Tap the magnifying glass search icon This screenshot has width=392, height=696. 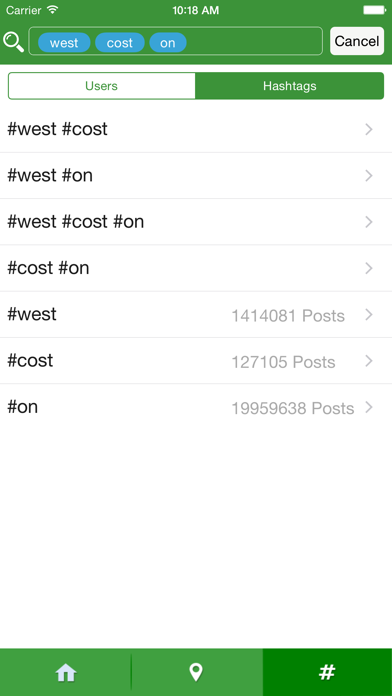13,42
